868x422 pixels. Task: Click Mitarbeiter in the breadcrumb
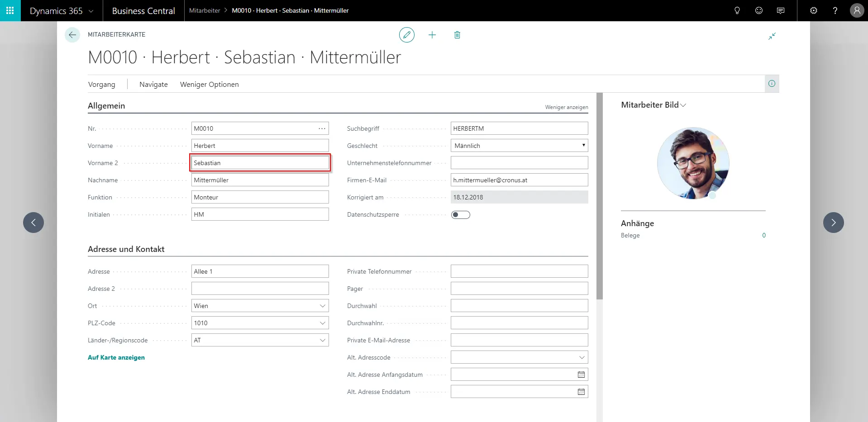(205, 10)
